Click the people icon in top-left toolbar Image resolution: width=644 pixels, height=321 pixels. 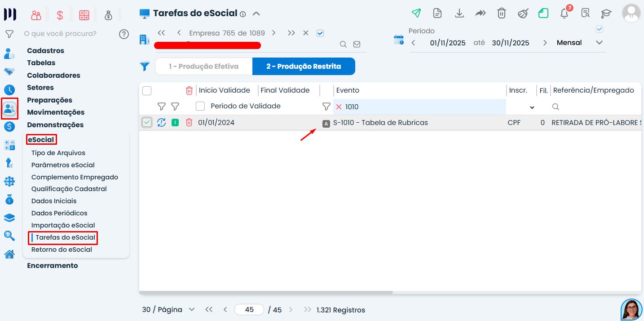36,15
